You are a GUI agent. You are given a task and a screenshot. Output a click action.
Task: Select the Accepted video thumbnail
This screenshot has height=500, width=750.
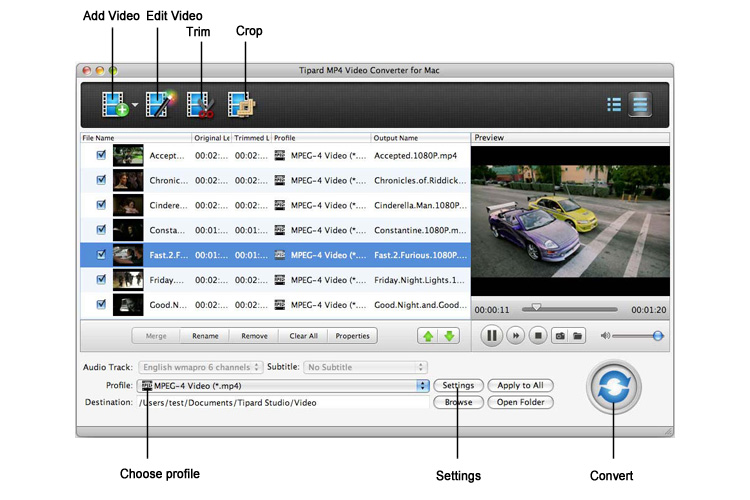click(128, 156)
